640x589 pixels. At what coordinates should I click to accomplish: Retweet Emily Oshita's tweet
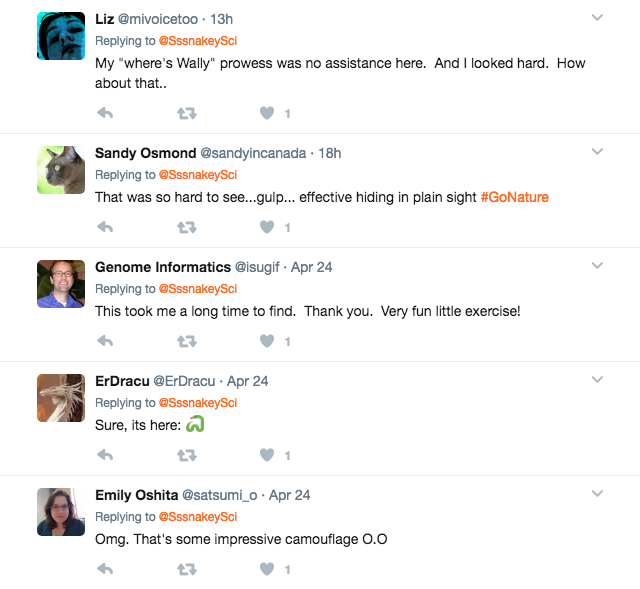186,570
